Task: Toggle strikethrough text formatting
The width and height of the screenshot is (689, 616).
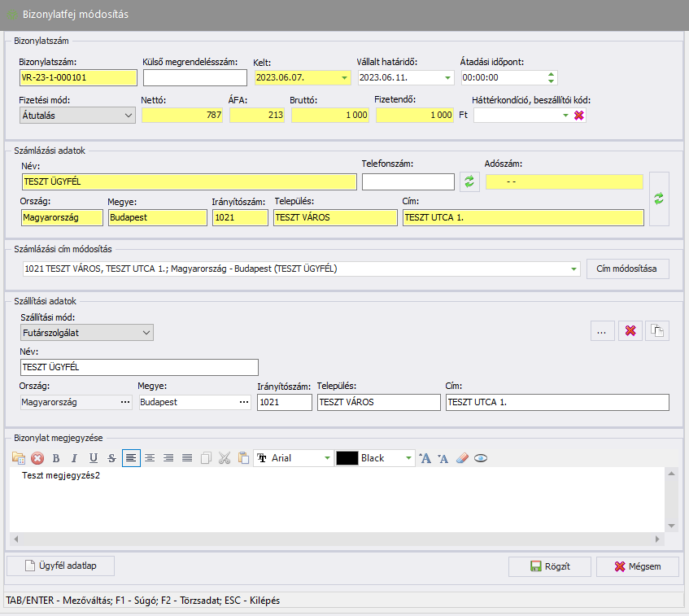Action: [x=111, y=458]
